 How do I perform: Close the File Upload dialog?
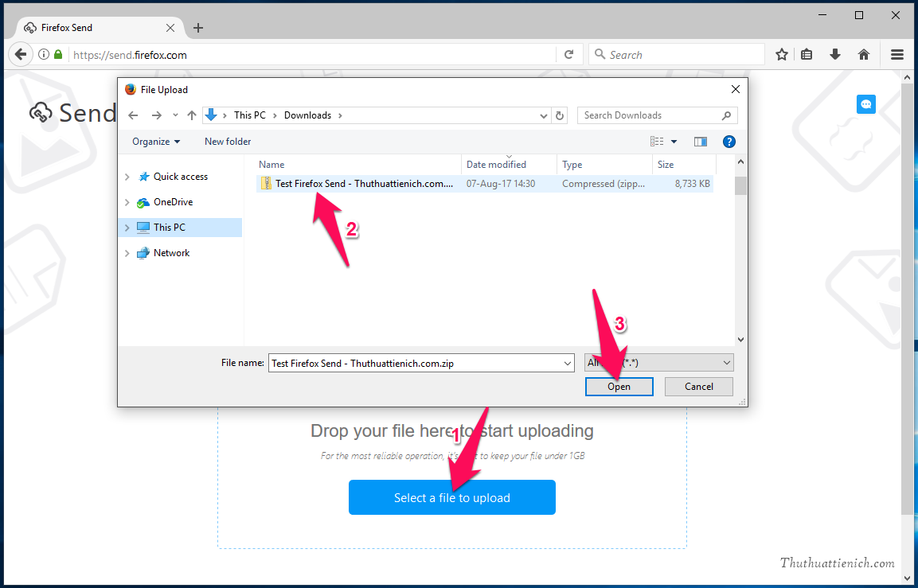[736, 89]
